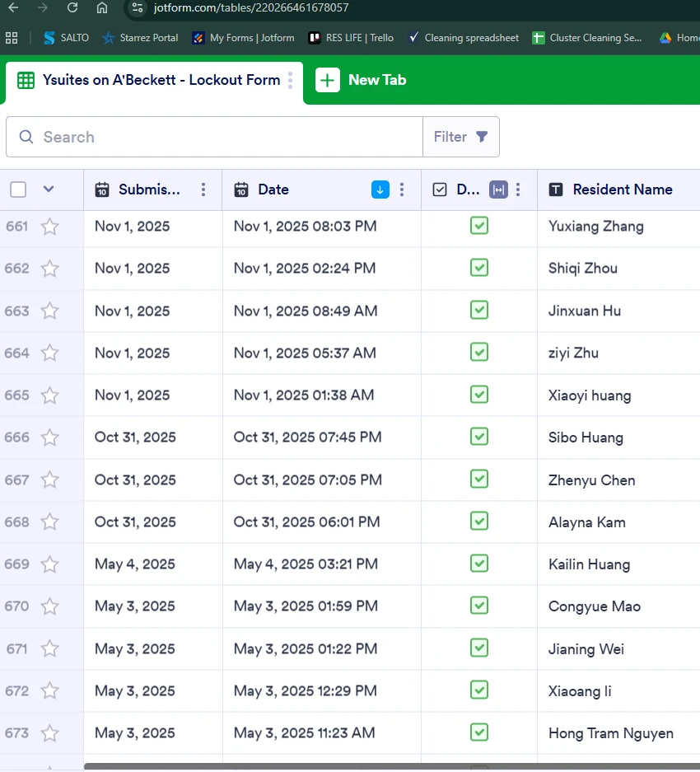This screenshot has height=772, width=700.
Task: Open site info icon in address bar
Action: (x=138, y=8)
